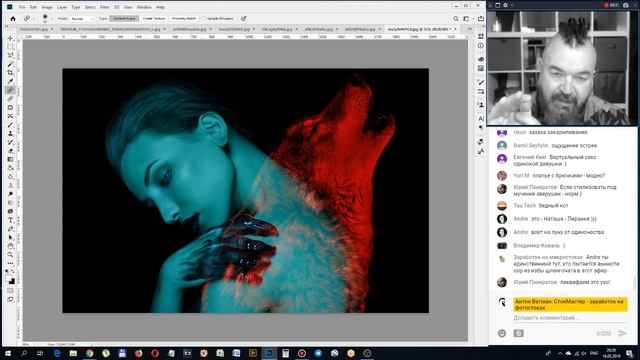The image size is (640, 360).
Task: Click the REC recording indicator
Action: coord(611,5)
